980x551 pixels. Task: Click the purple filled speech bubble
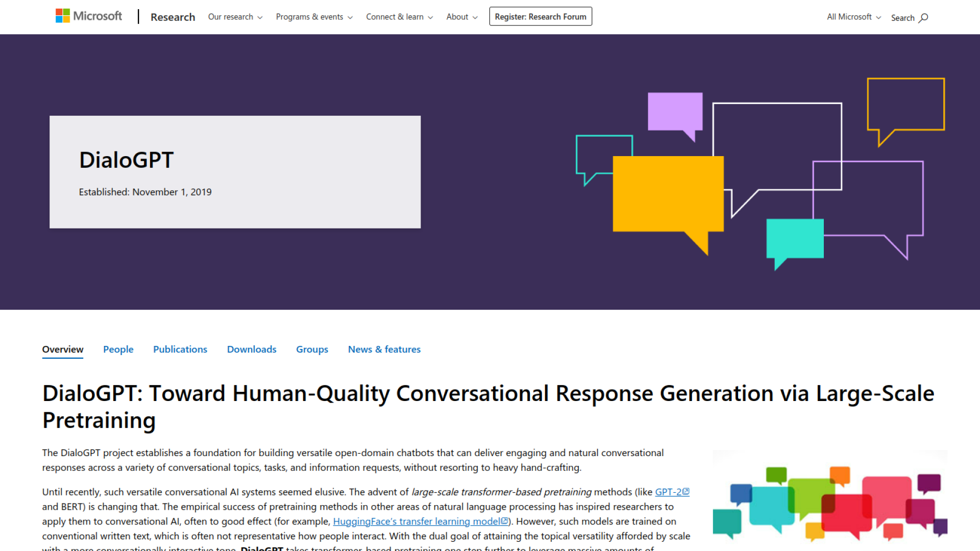pyautogui.click(x=675, y=111)
